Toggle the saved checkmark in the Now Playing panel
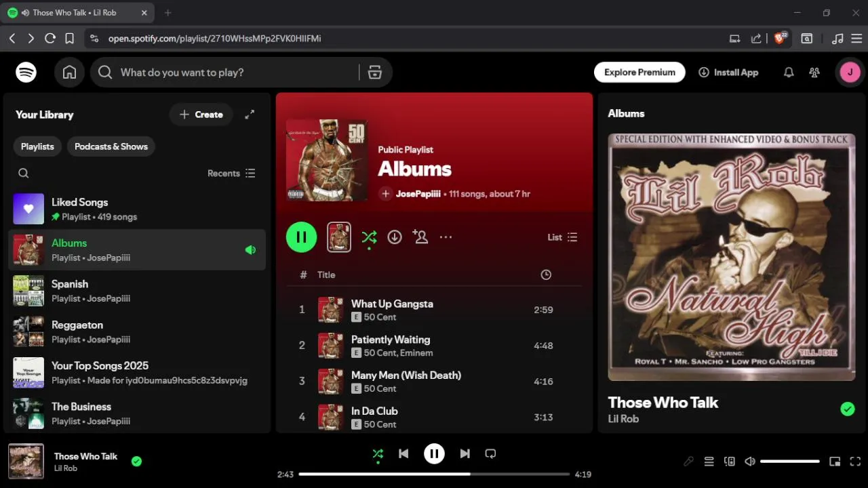868x488 pixels. click(848, 409)
